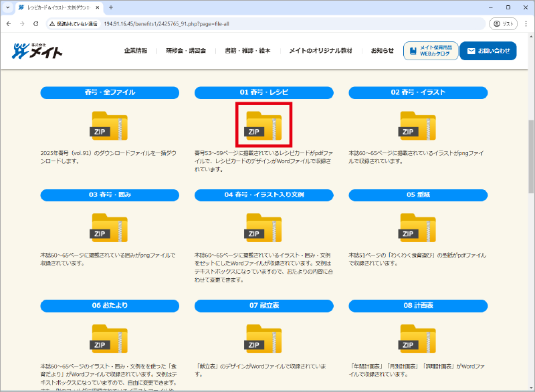Open メイト保育用品 WEBカタログ button
This screenshot has height=392, width=535.
[x=430, y=51]
